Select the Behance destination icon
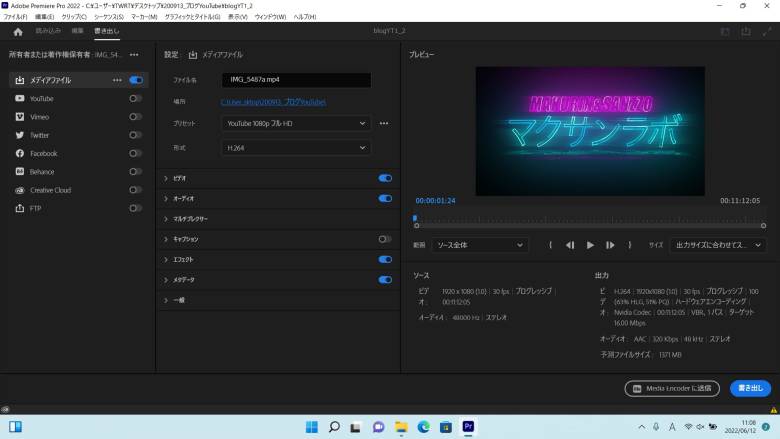780x439 pixels. point(20,172)
